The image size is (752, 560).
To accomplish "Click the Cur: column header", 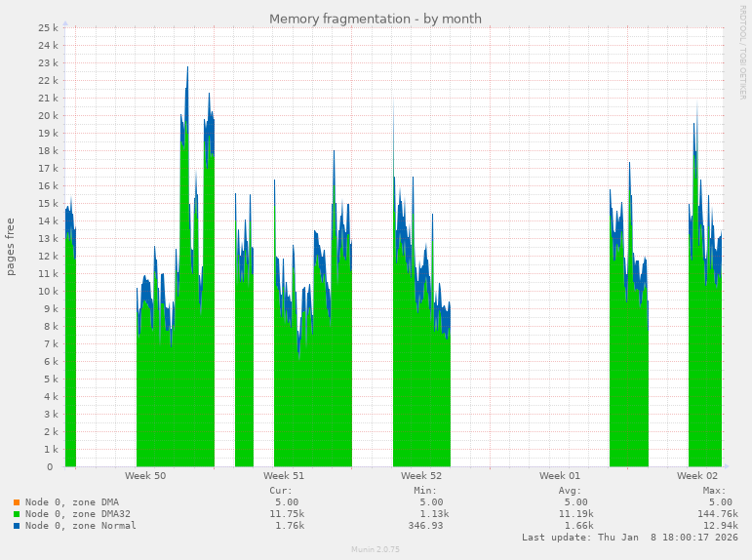I will click(x=281, y=491).
